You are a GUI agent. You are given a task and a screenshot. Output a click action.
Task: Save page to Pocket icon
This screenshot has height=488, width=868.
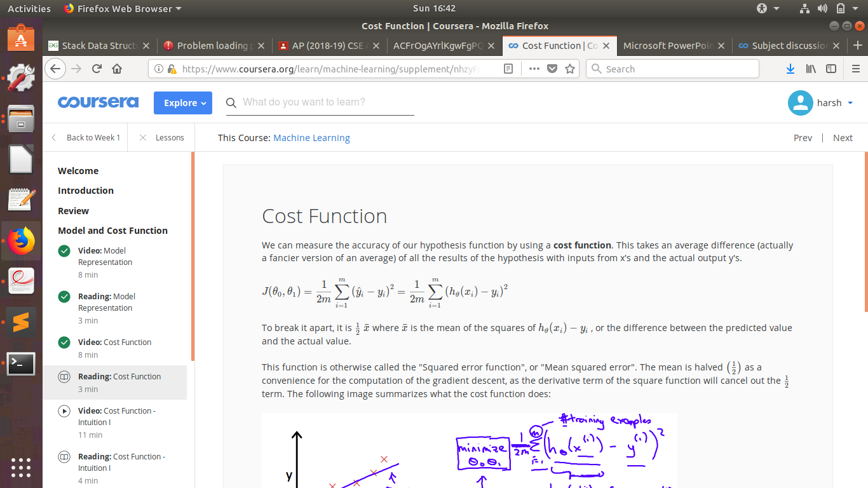(x=552, y=69)
